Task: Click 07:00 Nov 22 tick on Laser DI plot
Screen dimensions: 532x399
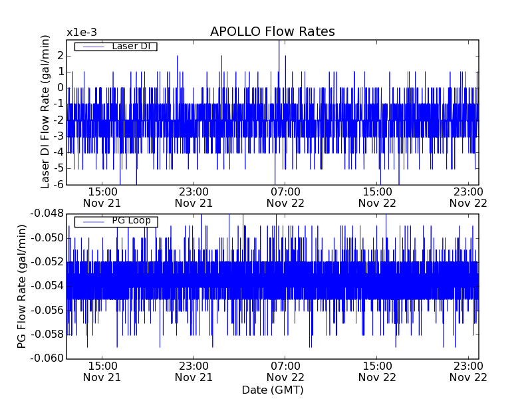Action: pyautogui.click(x=285, y=198)
